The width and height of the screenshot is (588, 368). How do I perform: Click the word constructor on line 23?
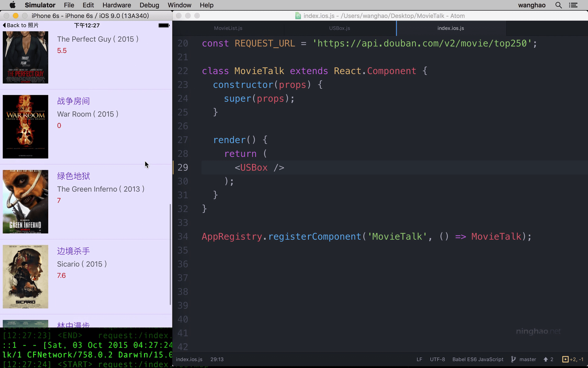pos(243,85)
